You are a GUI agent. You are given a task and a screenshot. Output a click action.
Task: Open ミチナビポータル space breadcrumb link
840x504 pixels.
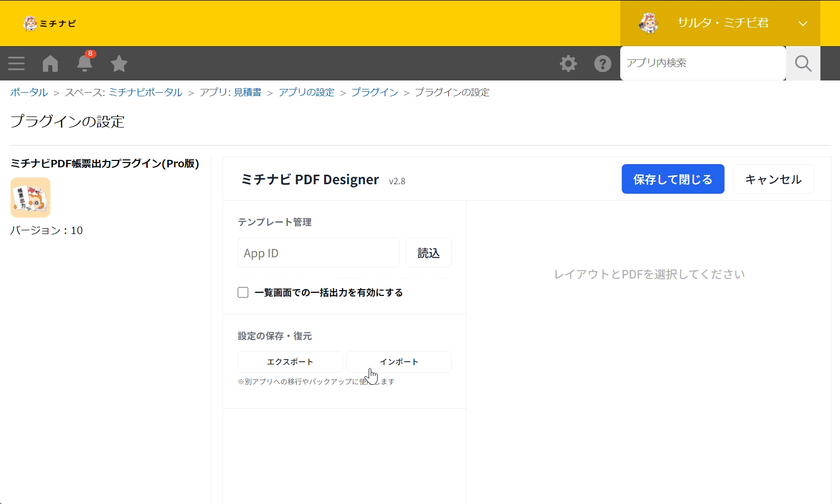point(146,92)
